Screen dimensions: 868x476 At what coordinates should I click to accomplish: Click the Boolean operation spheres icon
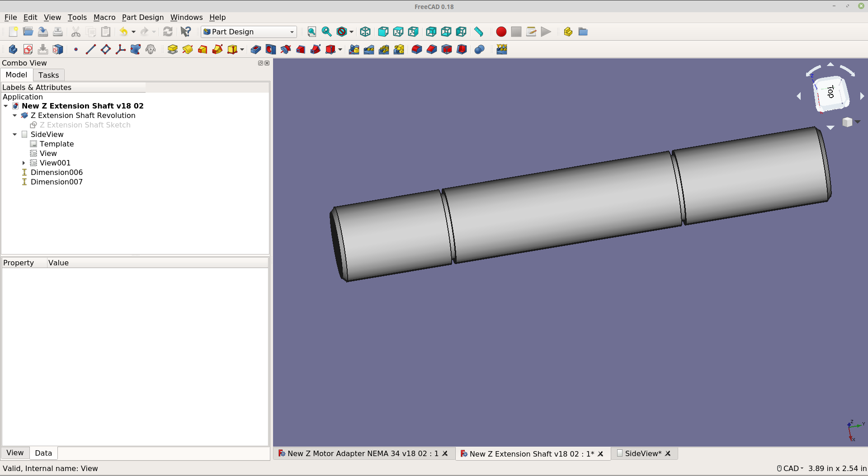click(480, 49)
